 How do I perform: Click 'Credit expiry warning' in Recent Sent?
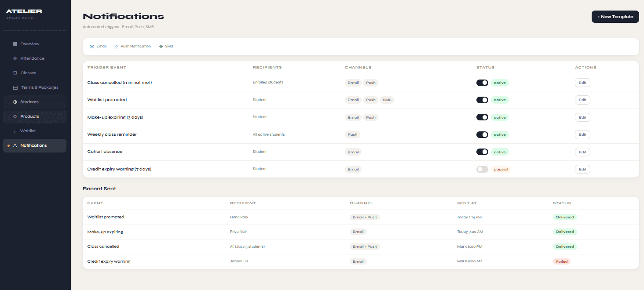pos(109,261)
